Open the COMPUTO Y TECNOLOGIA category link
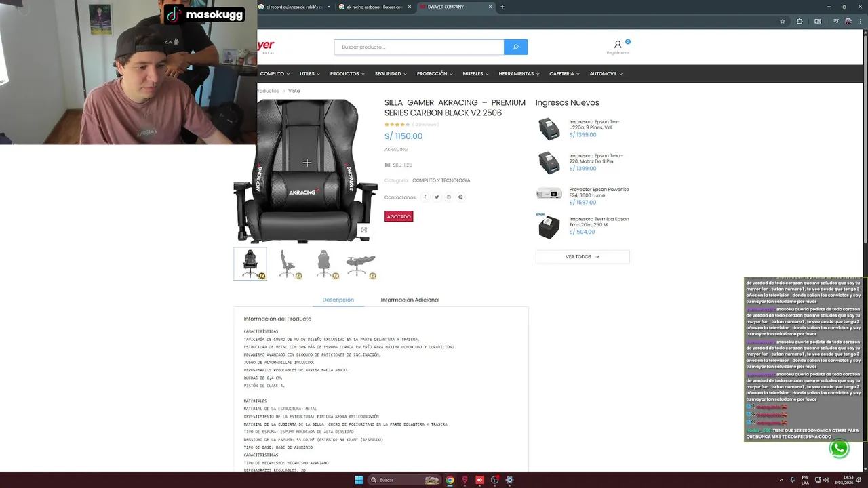The width and height of the screenshot is (868, 488). point(441,180)
